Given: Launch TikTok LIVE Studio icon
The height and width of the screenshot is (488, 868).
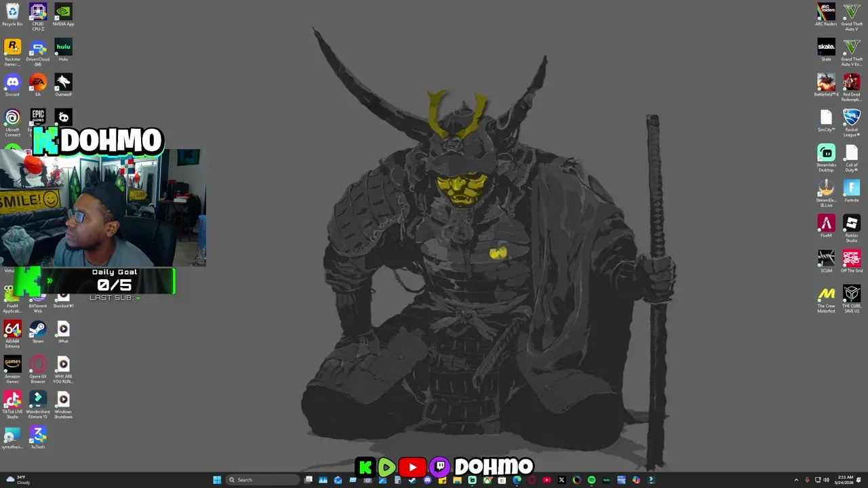Looking at the screenshot, I should point(12,405).
